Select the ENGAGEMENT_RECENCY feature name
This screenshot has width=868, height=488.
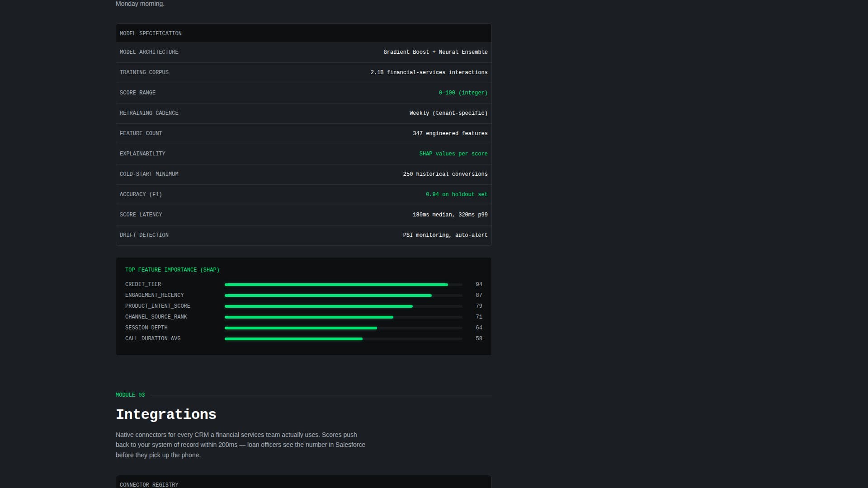[154, 295]
